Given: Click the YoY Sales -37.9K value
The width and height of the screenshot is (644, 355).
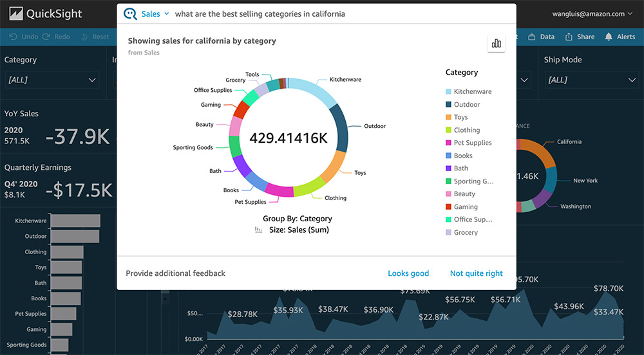Looking at the screenshot, I should tap(78, 136).
